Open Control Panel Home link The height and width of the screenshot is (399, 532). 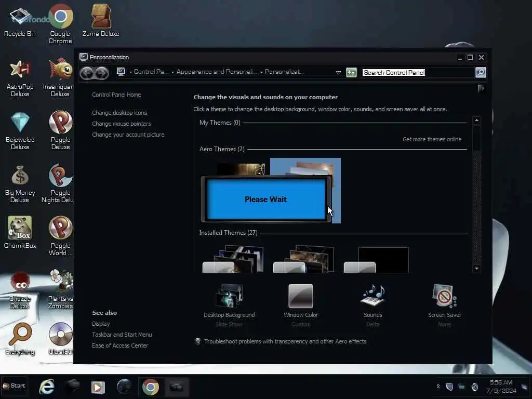(x=116, y=95)
